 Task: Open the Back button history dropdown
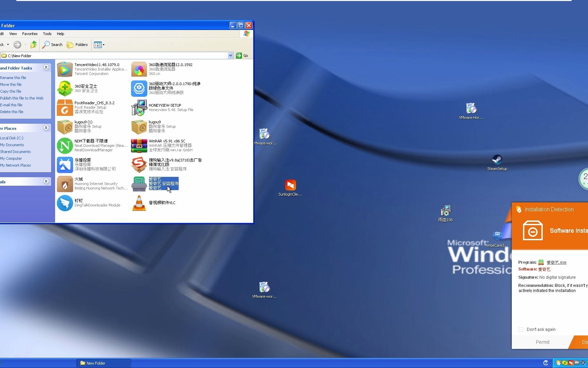point(8,45)
